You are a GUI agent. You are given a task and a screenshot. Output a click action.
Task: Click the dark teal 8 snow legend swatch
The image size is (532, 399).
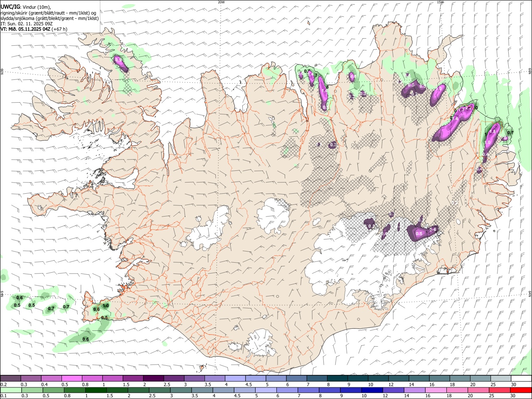(x=337, y=379)
